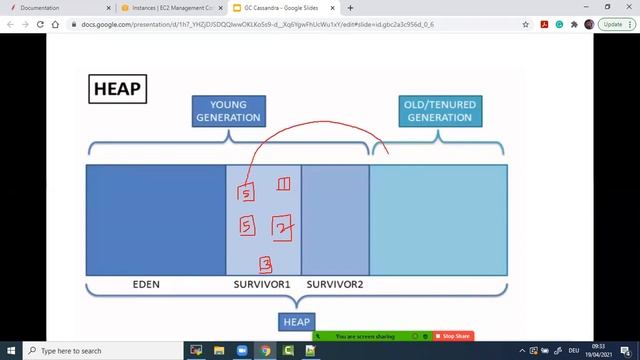
Task: Go back in browser history
Action: [10, 24]
